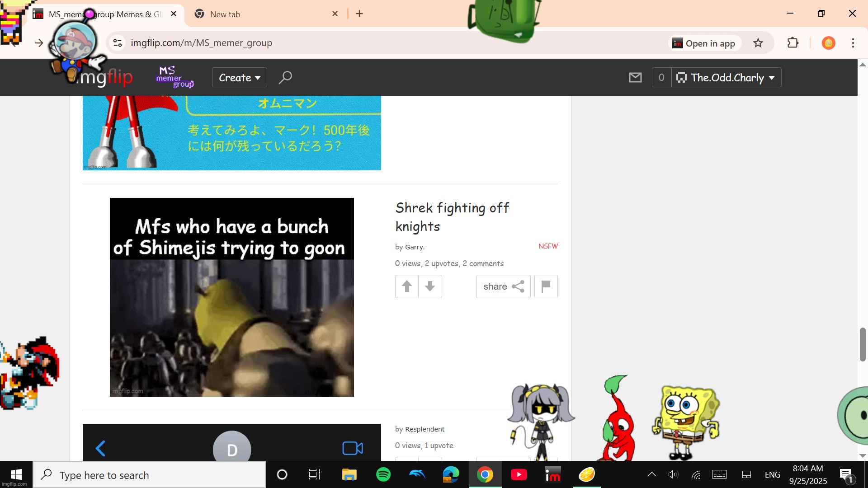This screenshot has width=868, height=488.
Task: Click the search magnifier icon
Action: [285, 77]
